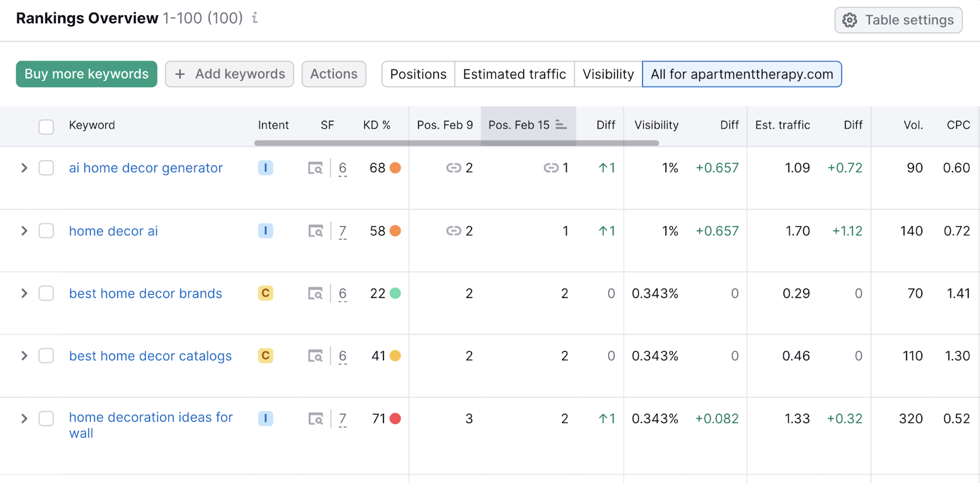Open SERP features icon for best home decor brands
Image resolution: width=980 pixels, height=483 pixels.
click(x=315, y=294)
